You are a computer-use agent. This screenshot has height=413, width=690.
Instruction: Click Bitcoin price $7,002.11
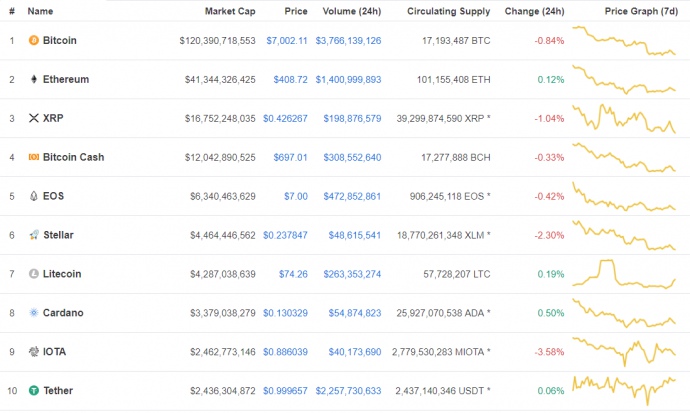[286, 40]
